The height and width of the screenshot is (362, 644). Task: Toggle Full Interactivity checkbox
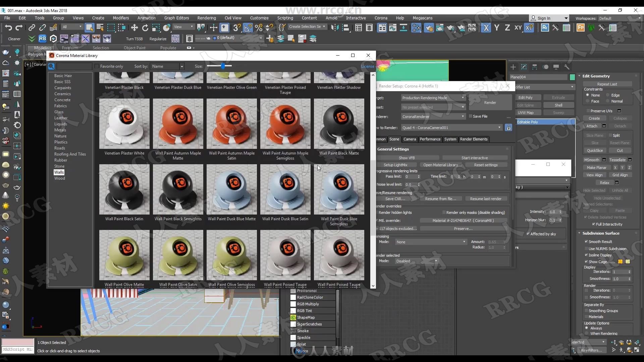593,224
